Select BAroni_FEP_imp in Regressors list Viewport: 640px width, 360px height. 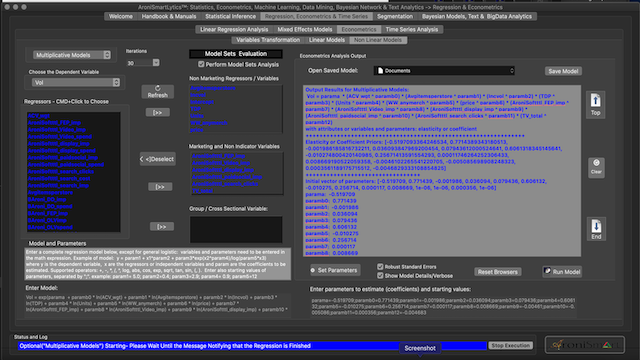[x=48, y=213]
